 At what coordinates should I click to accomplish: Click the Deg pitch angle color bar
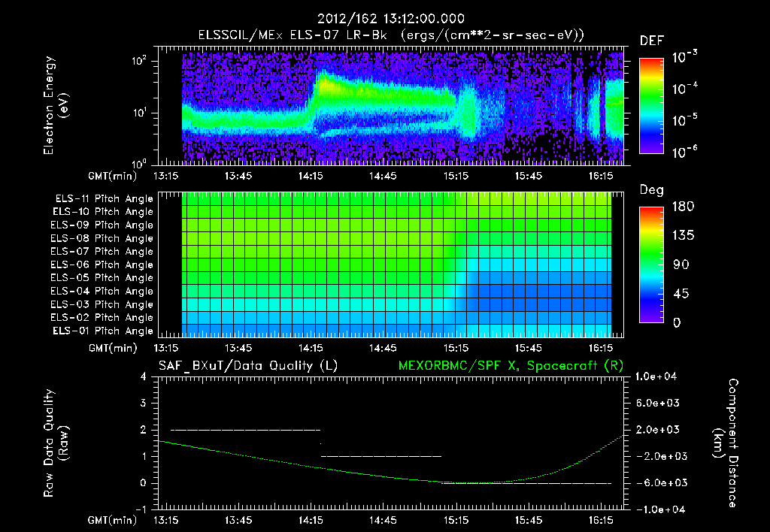point(651,264)
